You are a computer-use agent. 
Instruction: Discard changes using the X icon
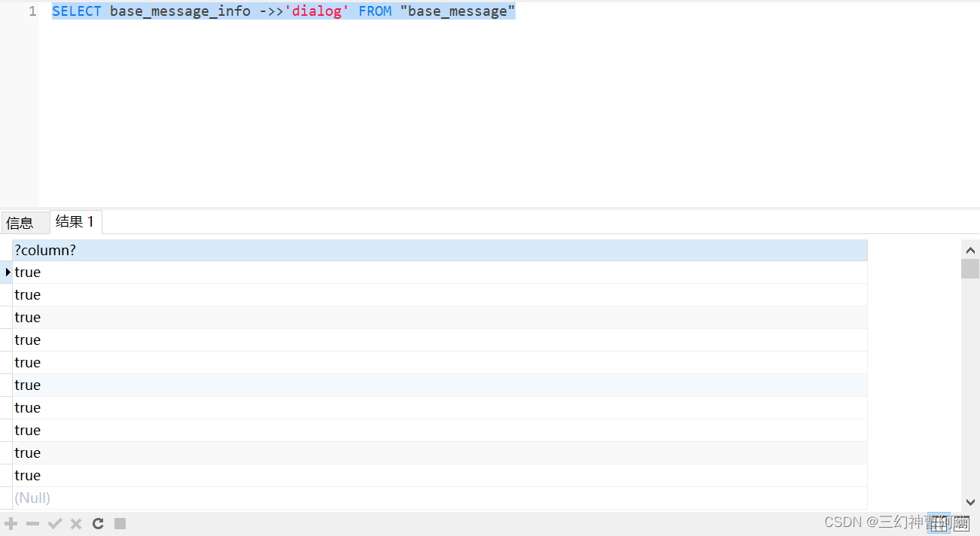coord(75,523)
